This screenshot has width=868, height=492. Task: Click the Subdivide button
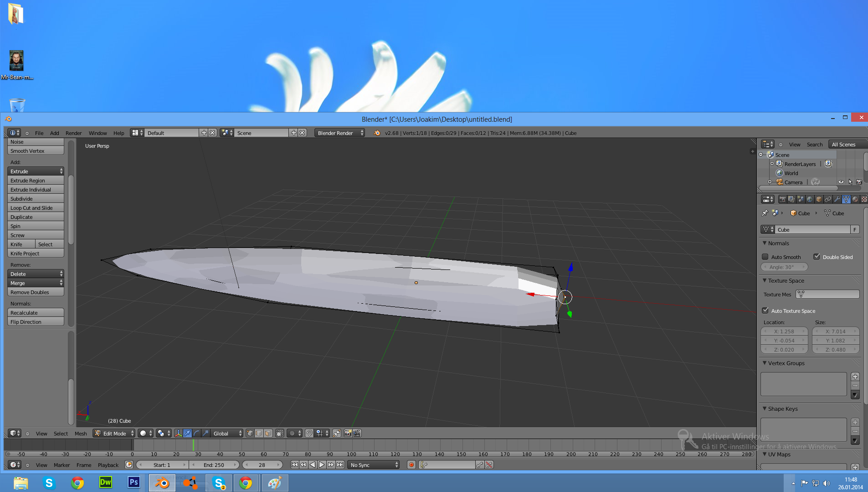pos(36,198)
